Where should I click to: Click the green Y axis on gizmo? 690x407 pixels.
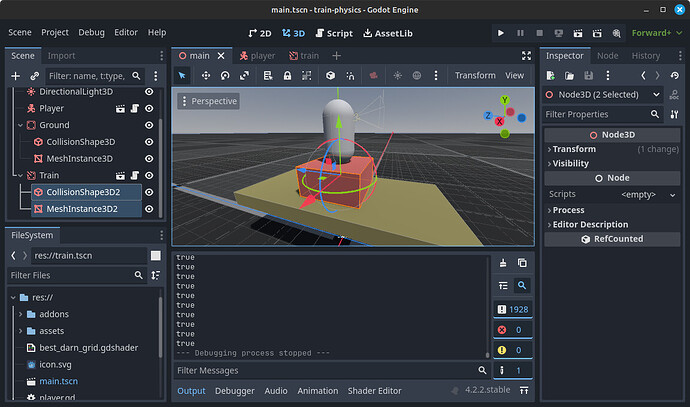point(505,100)
